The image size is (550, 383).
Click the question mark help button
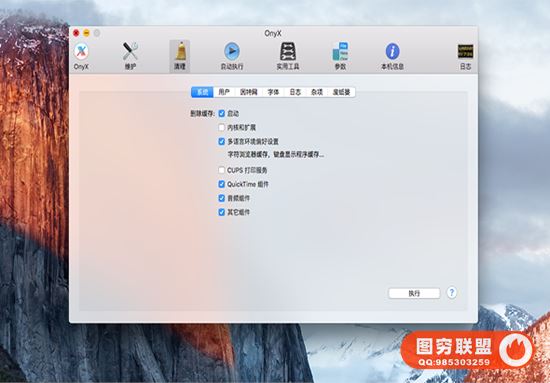click(451, 293)
